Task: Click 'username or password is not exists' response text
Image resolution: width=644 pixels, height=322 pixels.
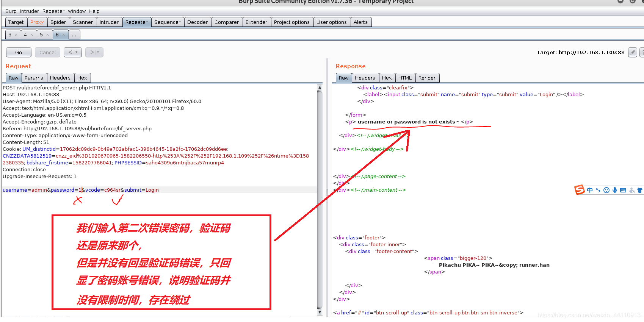Action: point(406,122)
